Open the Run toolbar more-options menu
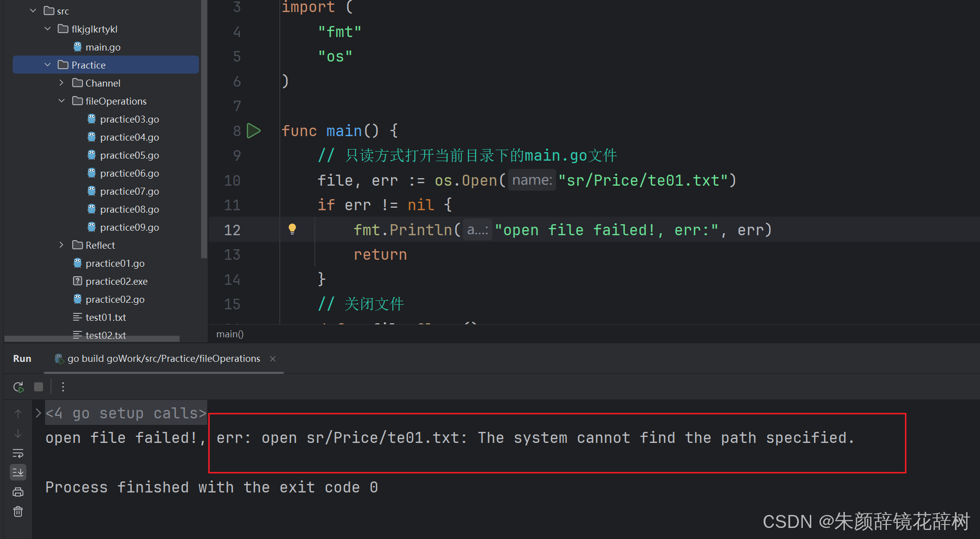The image size is (980, 539). pos(63,387)
